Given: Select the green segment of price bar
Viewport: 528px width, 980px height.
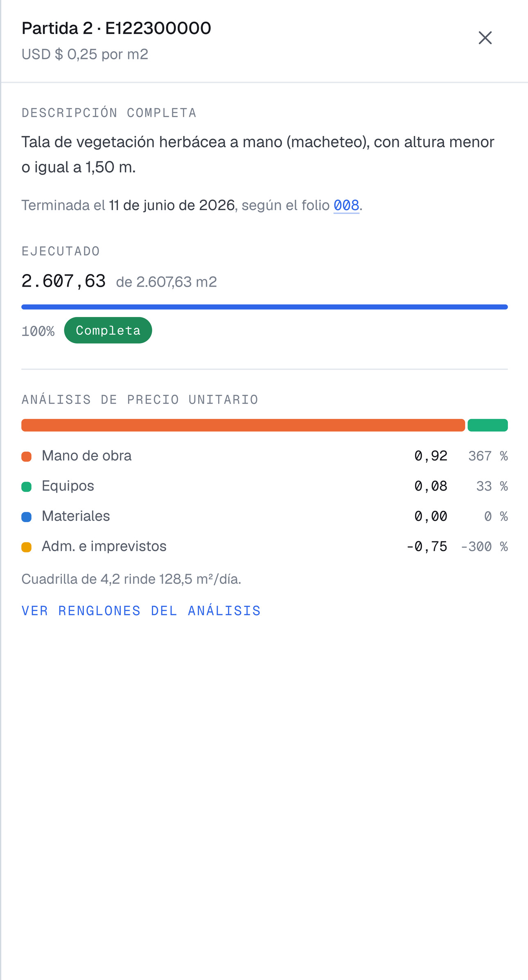Looking at the screenshot, I should click(x=487, y=425).
